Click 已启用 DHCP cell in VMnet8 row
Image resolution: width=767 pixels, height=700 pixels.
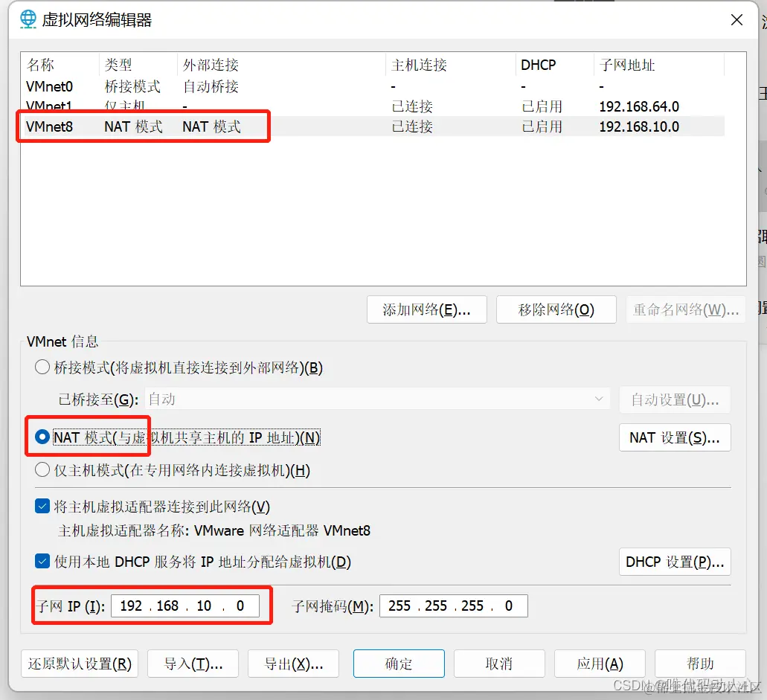(542, 126)
